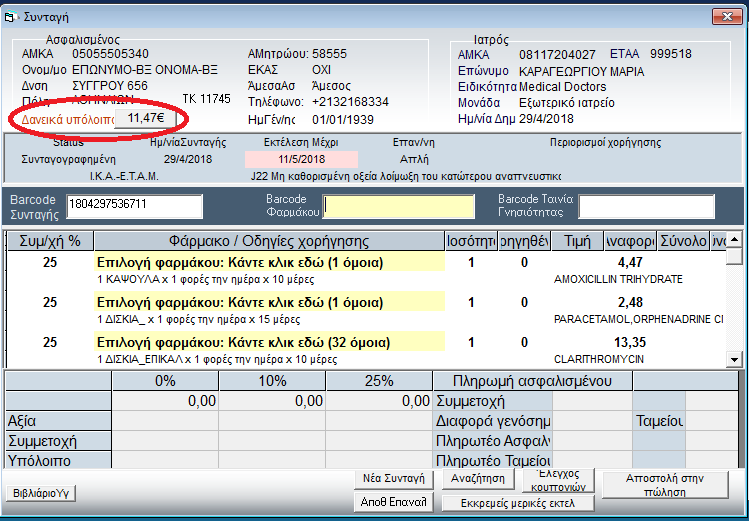Click the Φάρμακο / Οδηγίες χορήγησης header
This screenshot has height=521, width=749.
click(x=269, y=241)
